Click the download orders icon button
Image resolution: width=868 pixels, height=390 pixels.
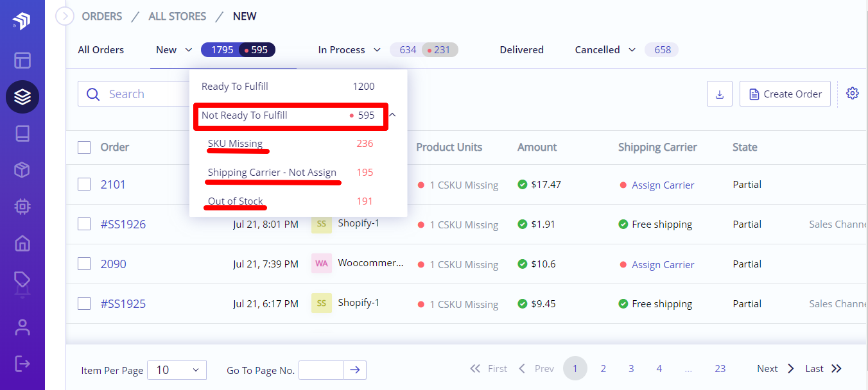[720, 94]
